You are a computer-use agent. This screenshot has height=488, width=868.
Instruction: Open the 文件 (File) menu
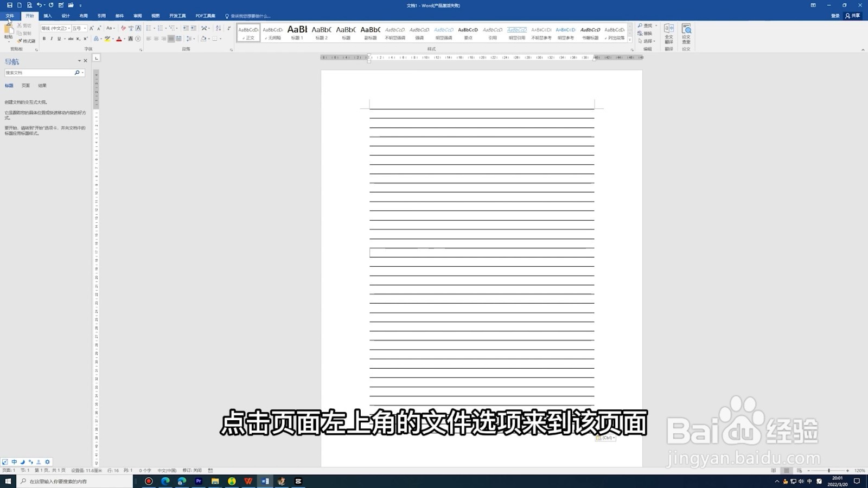9,15
